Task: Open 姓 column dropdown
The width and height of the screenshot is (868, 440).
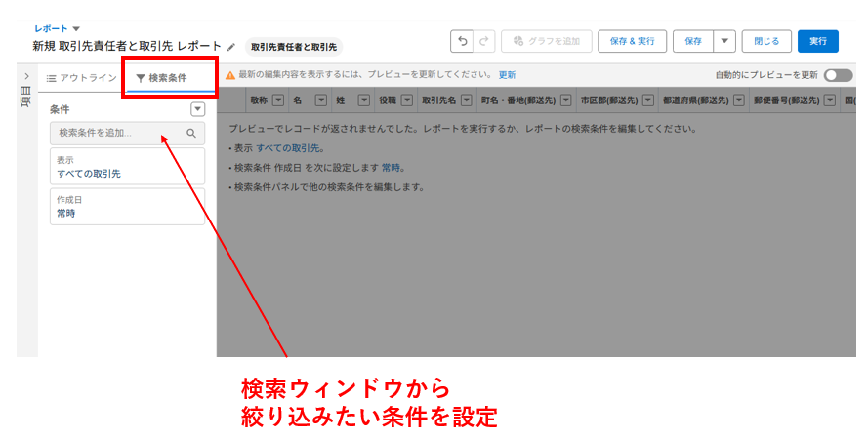Action: (363, 100)
